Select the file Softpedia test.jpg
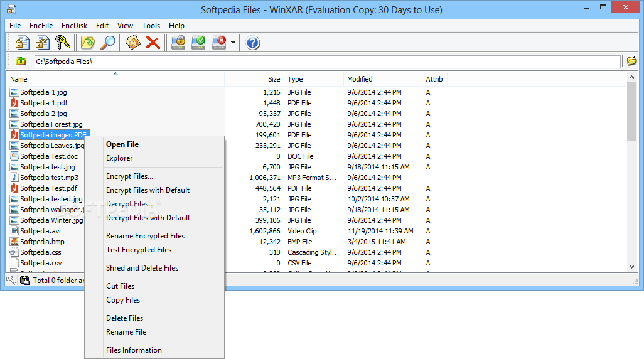This screenshot has height=359, width=644. (x=48, y=167)
